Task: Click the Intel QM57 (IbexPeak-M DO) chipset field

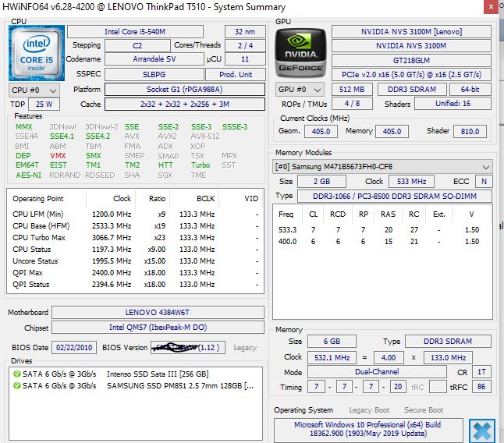Action: (x=158, y=328)
